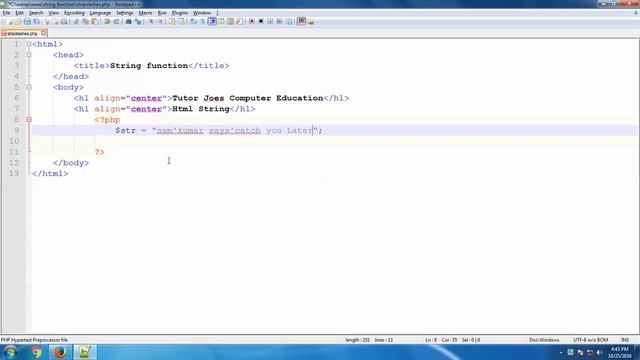
Task: Click the Print toolbar icon
Action: pos(64,21)
